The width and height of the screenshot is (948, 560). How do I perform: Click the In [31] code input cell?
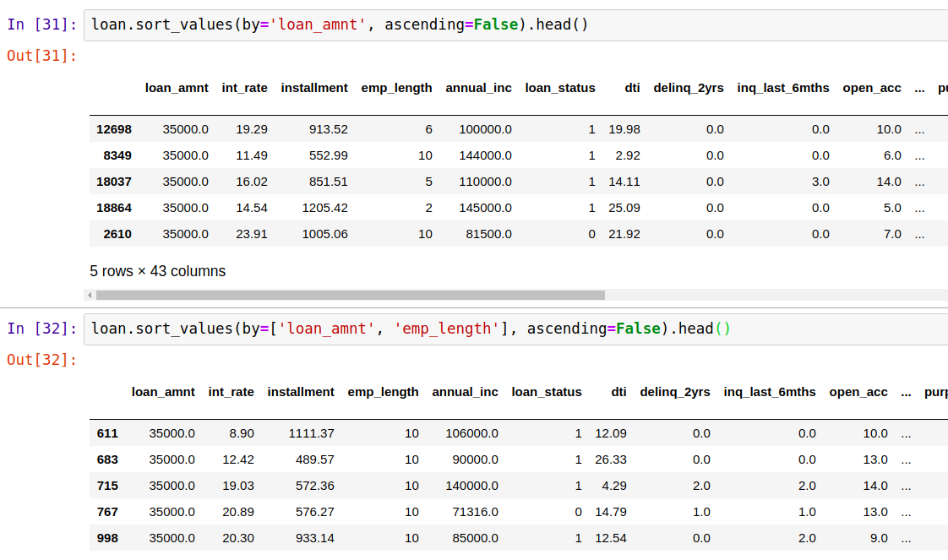click(x=515, y=24)
